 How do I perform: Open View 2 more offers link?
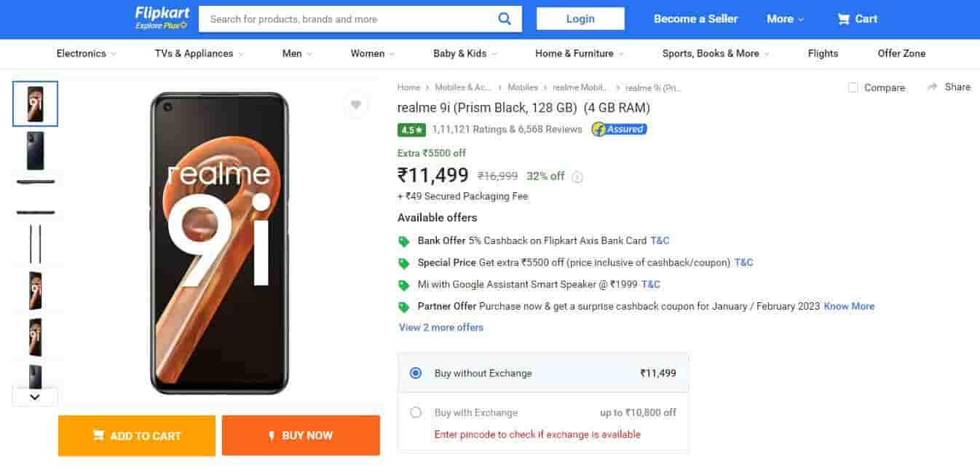coord(440,327)
